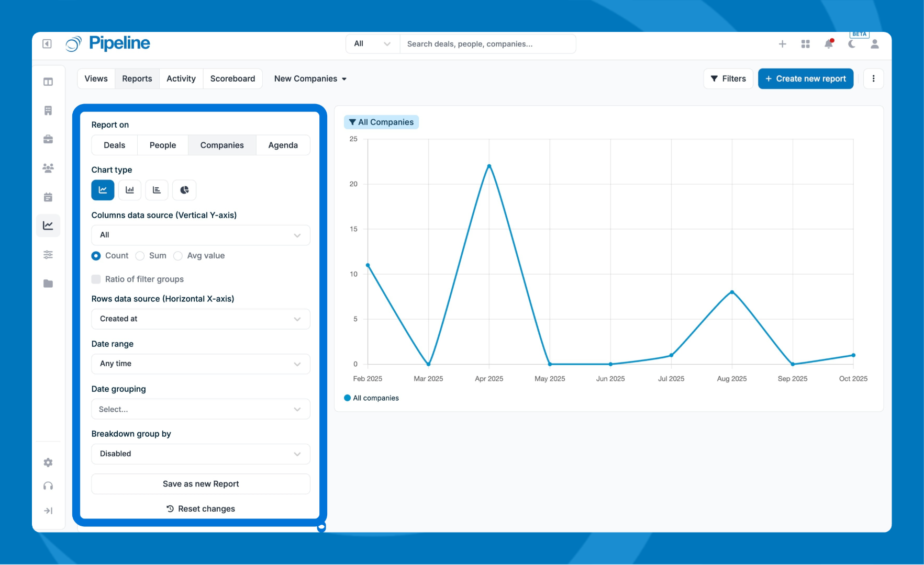Image resolution: width=924 pixels, height=565 pixels.
Task: Open the calendar icon in sidebar
Action: (x=48, y=197)
